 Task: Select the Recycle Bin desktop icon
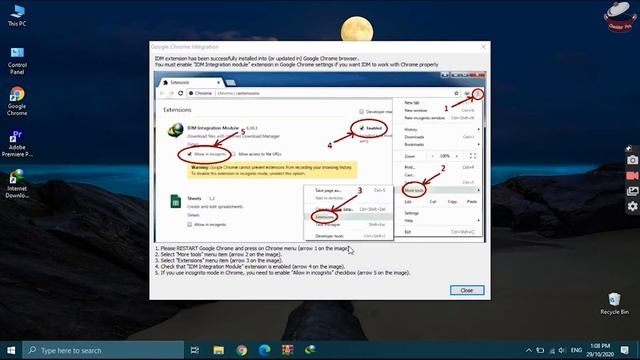click(614, 304)
